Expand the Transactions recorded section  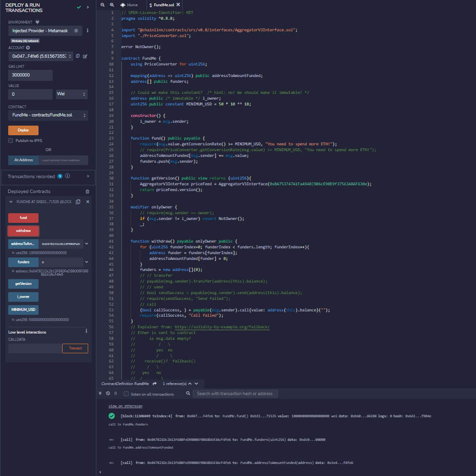click(88, 176)
